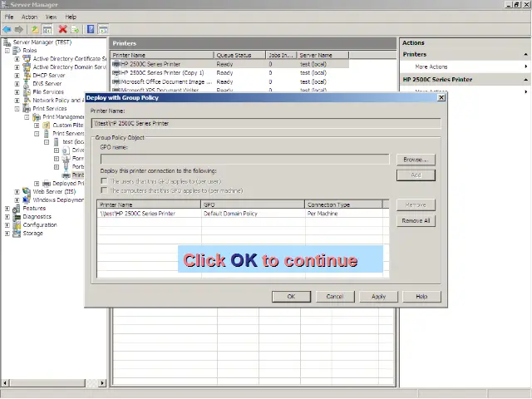532x399 pixels.
Task: Click the Up one level folder icon
Action: click(x=35, y=30)
